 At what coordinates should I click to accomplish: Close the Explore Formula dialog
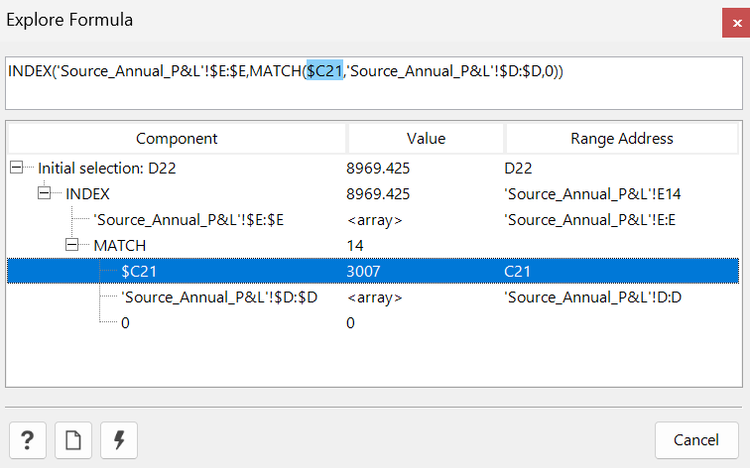pyautogui.click(x=735, y=22)
